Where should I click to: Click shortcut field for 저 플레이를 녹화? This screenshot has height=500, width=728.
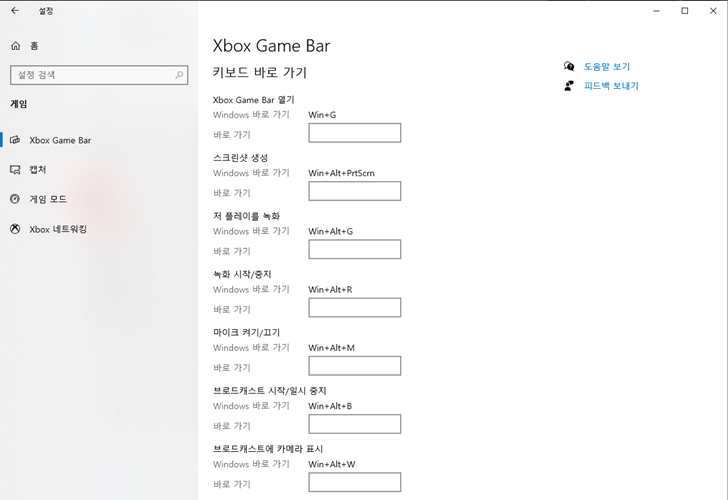coord(355,249)
